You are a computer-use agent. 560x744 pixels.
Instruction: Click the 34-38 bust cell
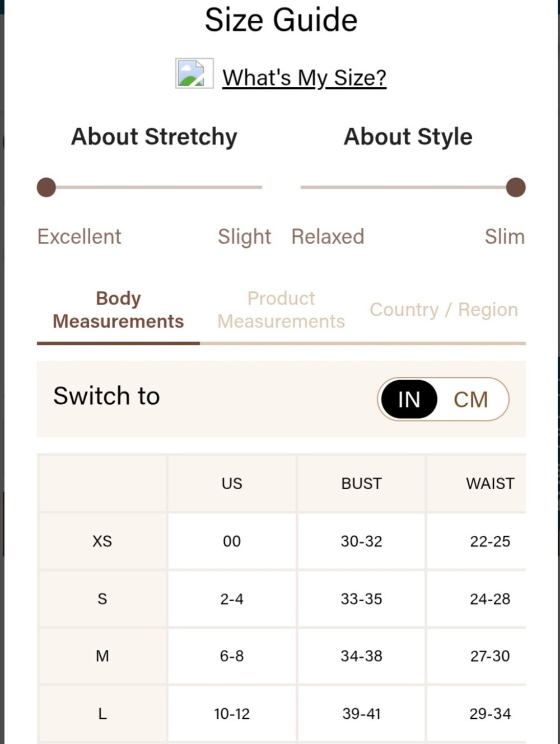point(361,656)
